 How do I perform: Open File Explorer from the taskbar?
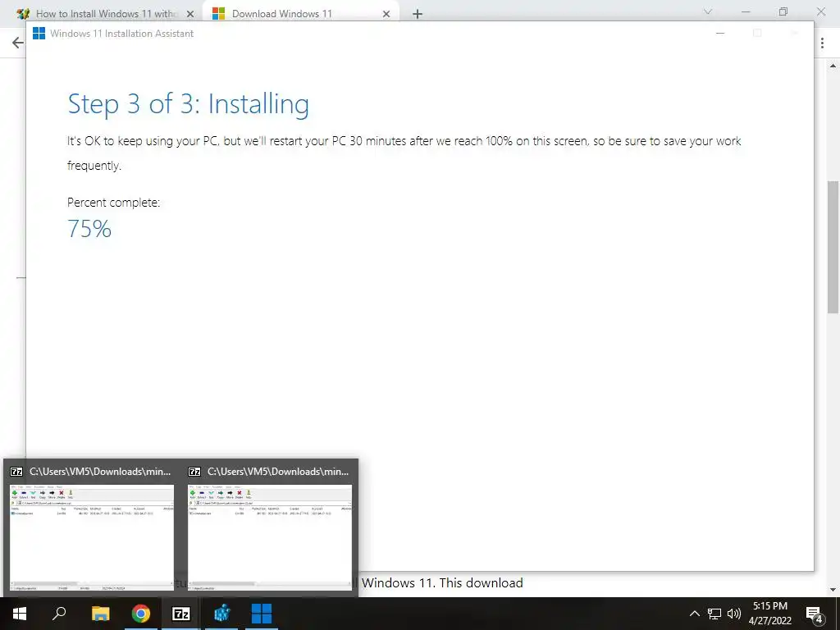(100, 614)
